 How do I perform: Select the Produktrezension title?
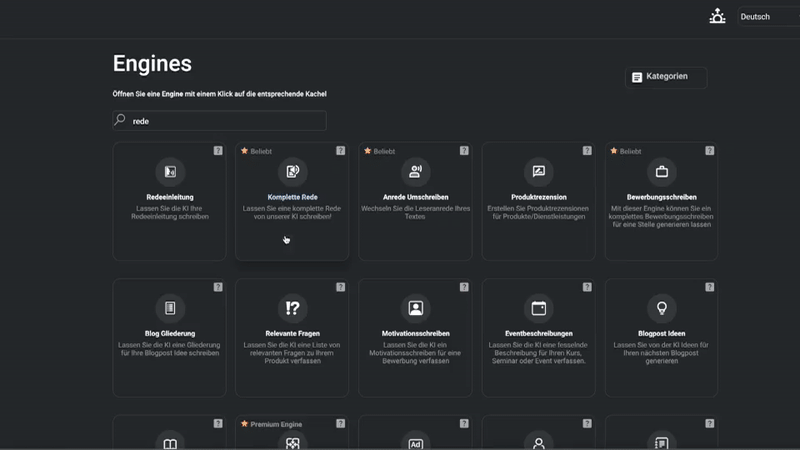[x=539, y=197]
